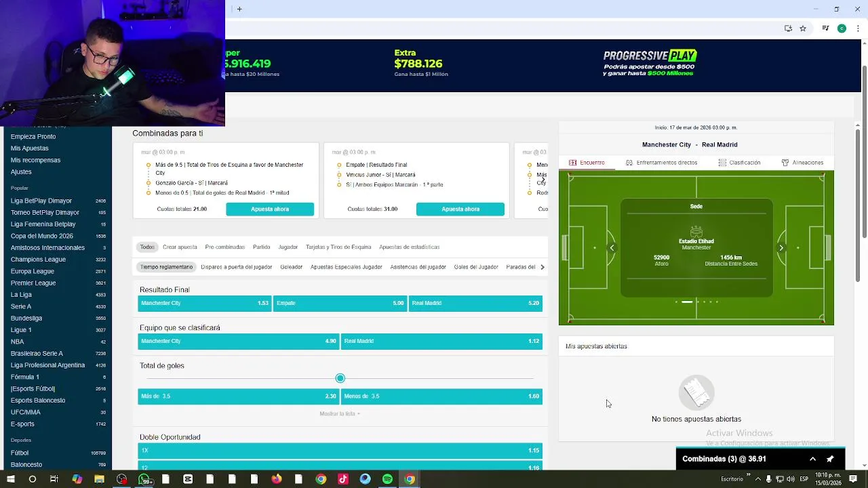Image resolution: width=868 pixels, height=488 pixels.
Task: Open UFC/MMA in sidebar
Action: [x=26, y=412]
